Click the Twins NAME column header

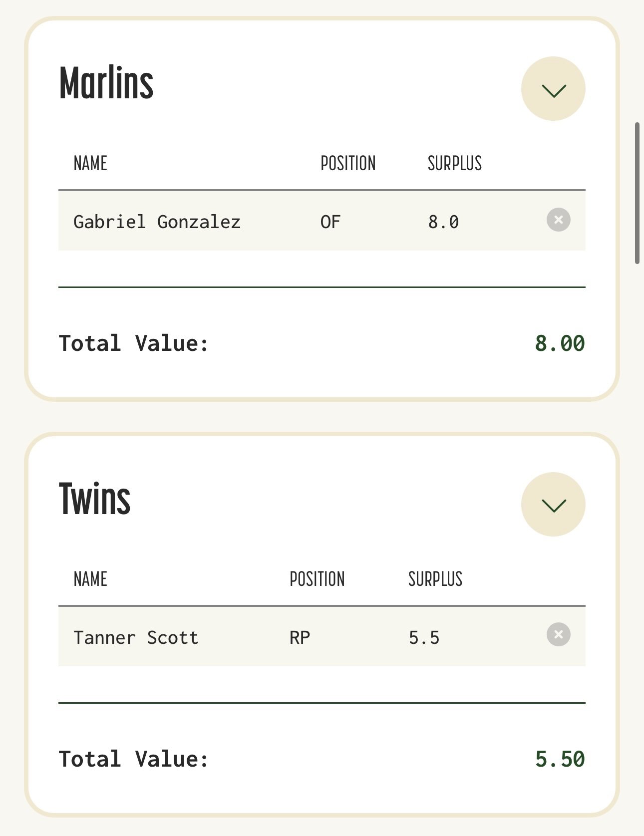tap(90, 579)
